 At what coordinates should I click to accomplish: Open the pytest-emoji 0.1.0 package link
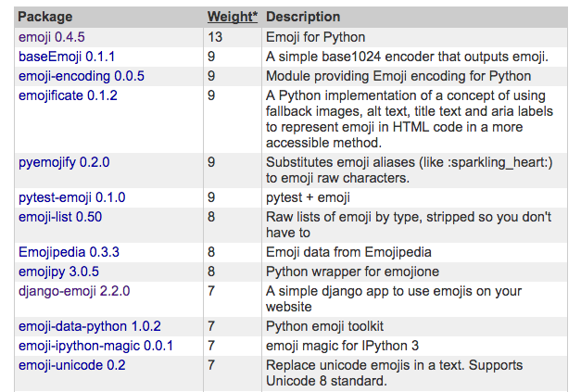click(72, 197)
